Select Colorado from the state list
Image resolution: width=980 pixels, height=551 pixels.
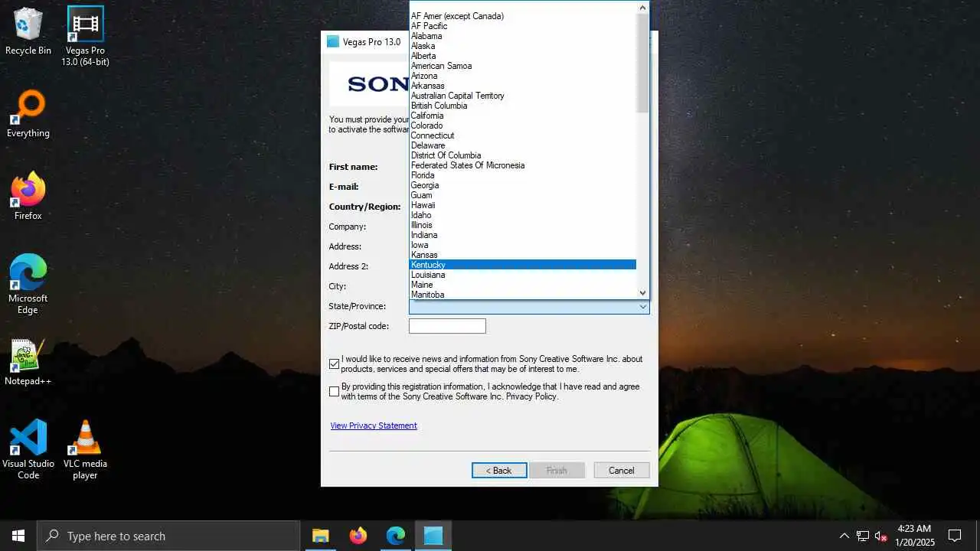pos(523,126)
